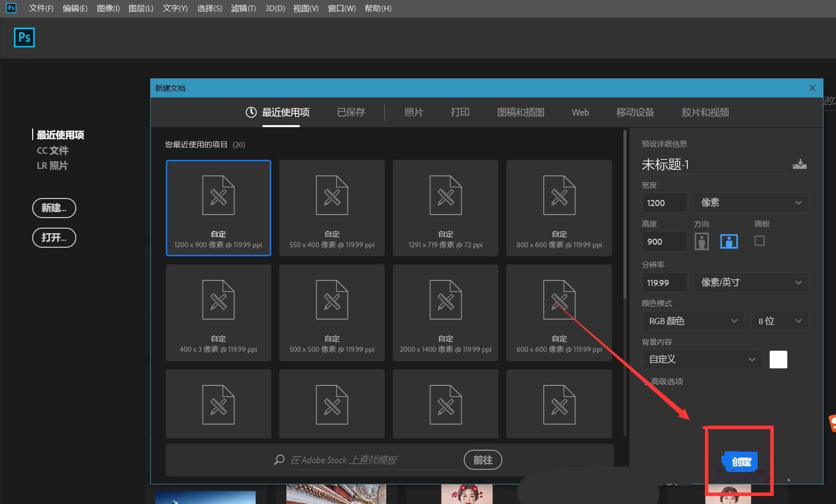Select landscape orientation icon

click(x=729, y=242)
